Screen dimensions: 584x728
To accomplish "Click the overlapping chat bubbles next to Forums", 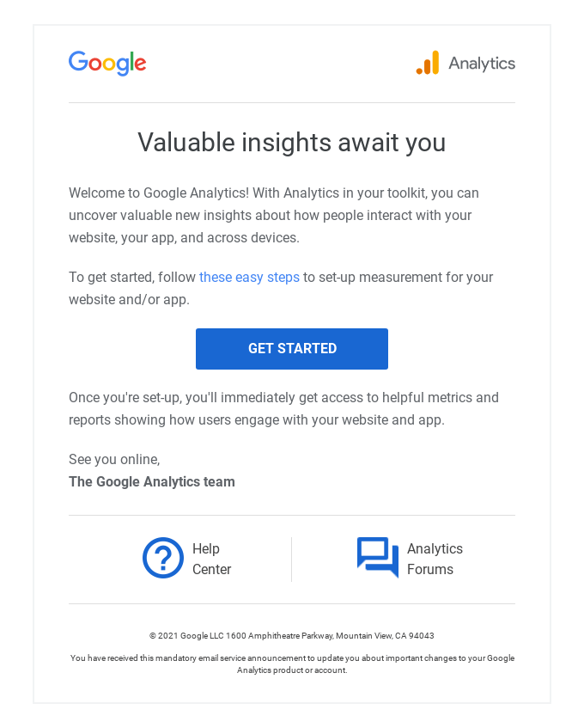I will (376, 558).
